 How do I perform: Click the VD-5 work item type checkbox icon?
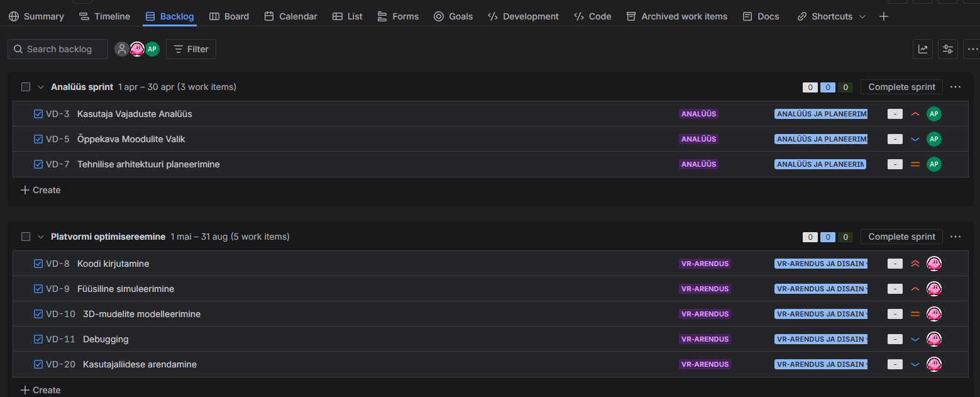pyautogui.click(x=38, y=139)
